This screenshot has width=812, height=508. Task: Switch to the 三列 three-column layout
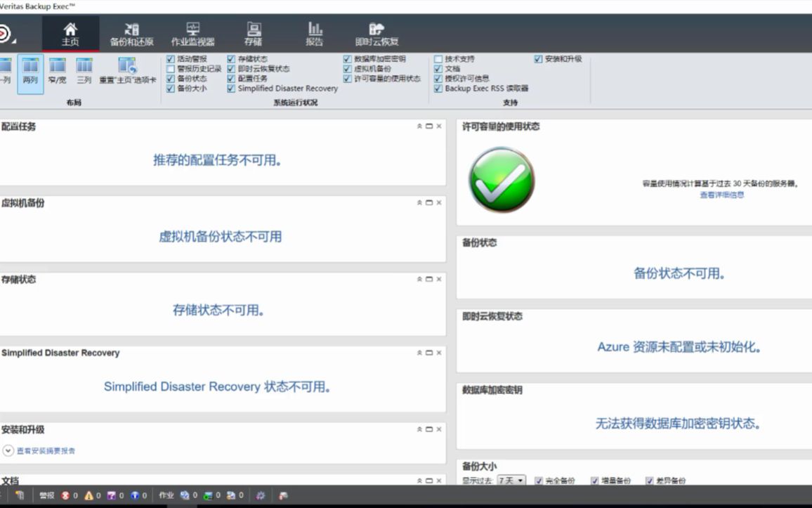(84, 71)
